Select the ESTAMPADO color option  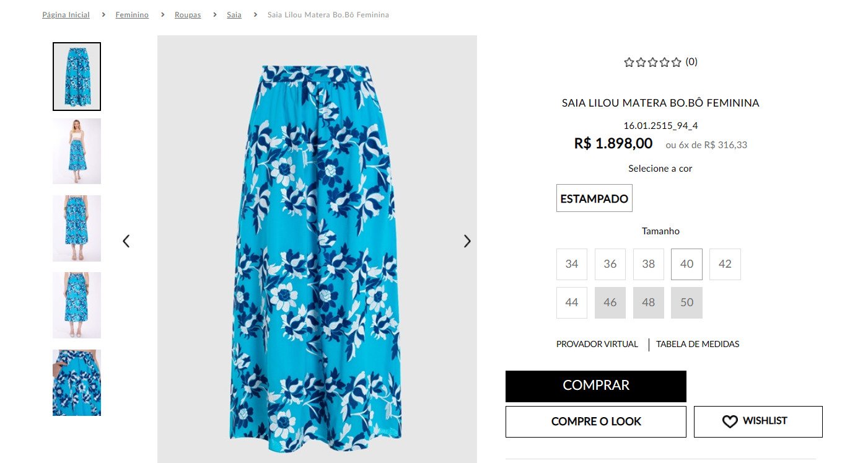594,198
